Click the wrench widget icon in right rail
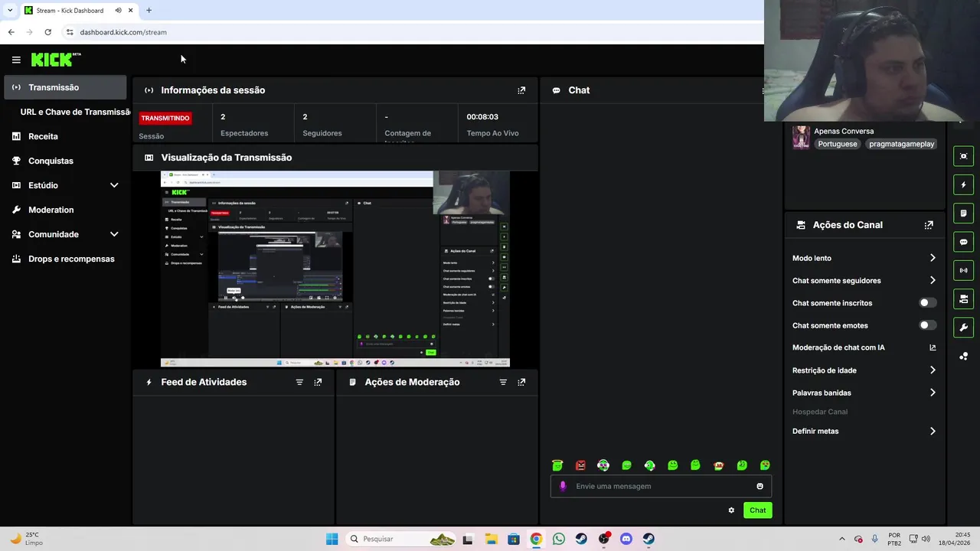980x551 pixels. 963,328
